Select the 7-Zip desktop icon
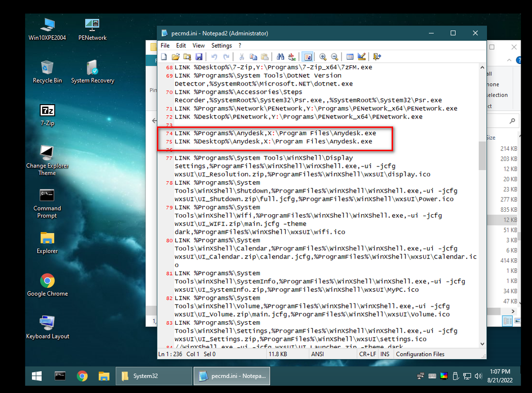532x393 pixels. coord(47,114)
